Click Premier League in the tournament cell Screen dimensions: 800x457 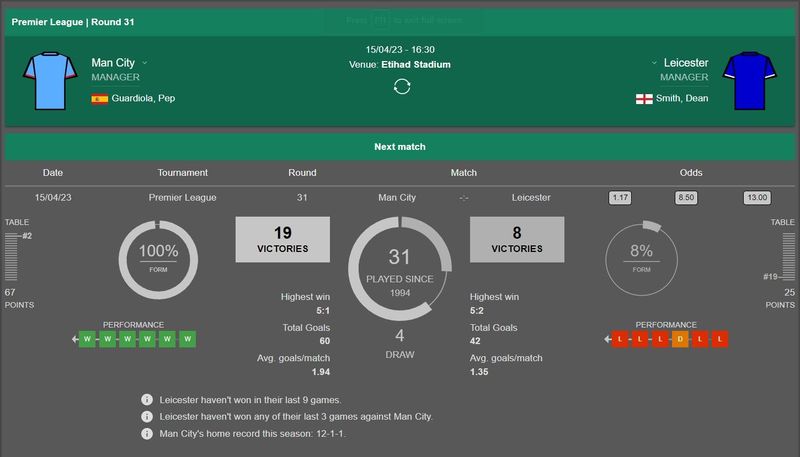point(182,197)
